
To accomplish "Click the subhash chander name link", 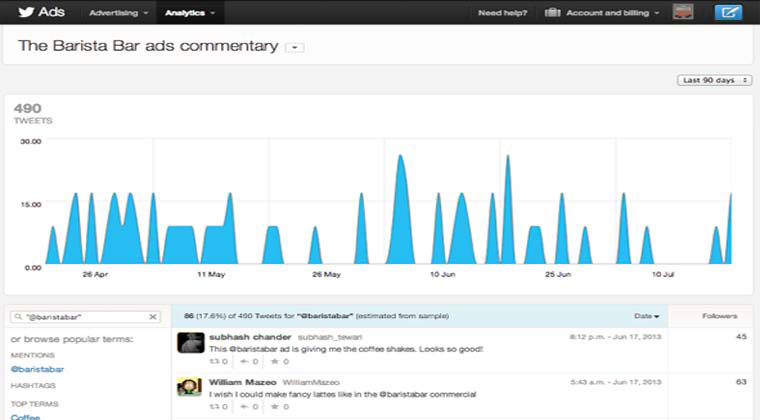I will 250,337.
